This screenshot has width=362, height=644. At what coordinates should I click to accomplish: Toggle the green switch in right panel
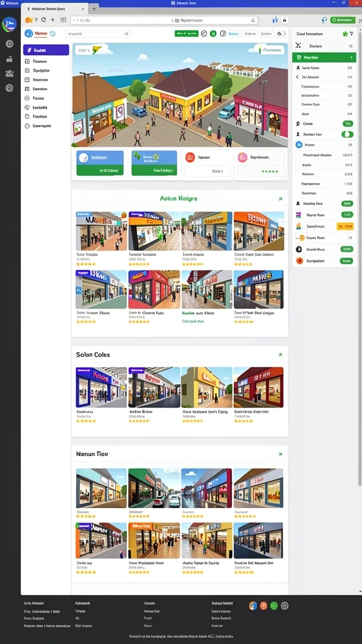point(347,135)
